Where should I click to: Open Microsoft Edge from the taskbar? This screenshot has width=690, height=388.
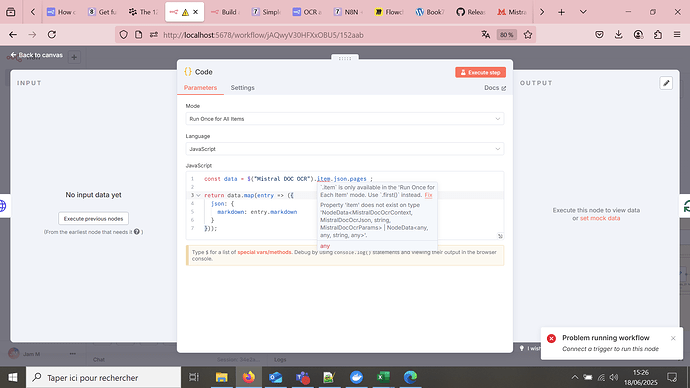[x=411, y=377]
